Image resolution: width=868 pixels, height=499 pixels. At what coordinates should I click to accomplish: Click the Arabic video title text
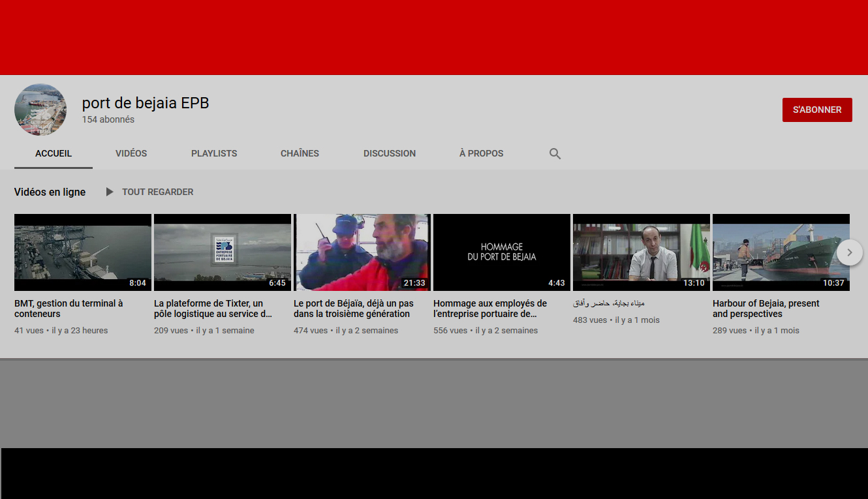pyautogui.click(x=609, y=303)
